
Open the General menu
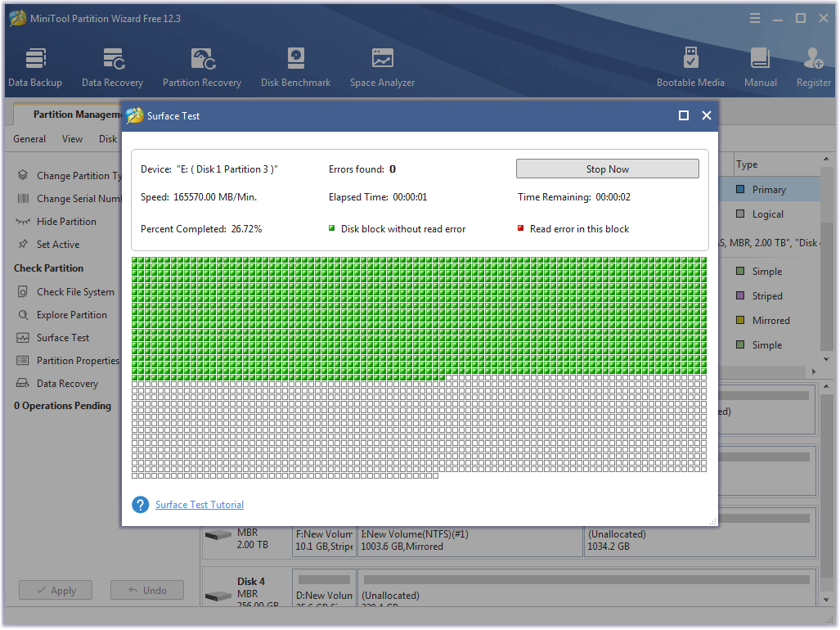[x=29, y=139]
